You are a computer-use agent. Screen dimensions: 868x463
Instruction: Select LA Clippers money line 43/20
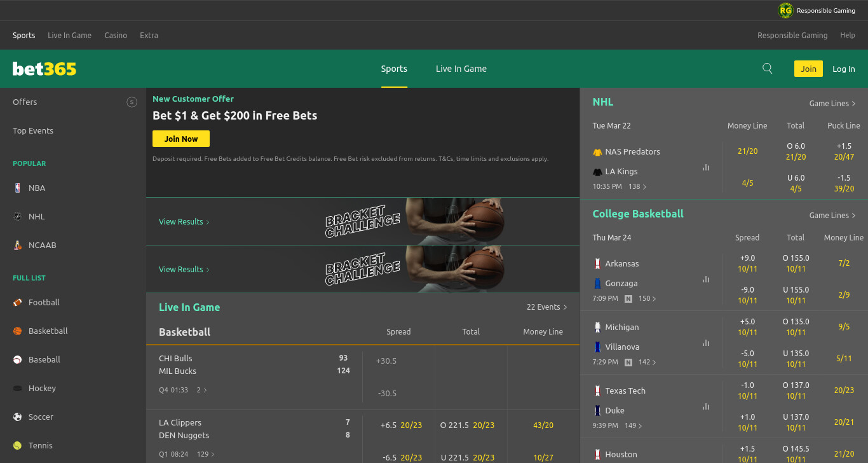[543, 425]
